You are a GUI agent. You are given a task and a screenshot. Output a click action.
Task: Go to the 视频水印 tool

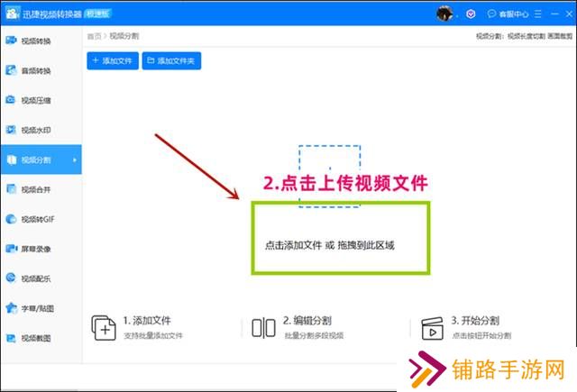36,130
